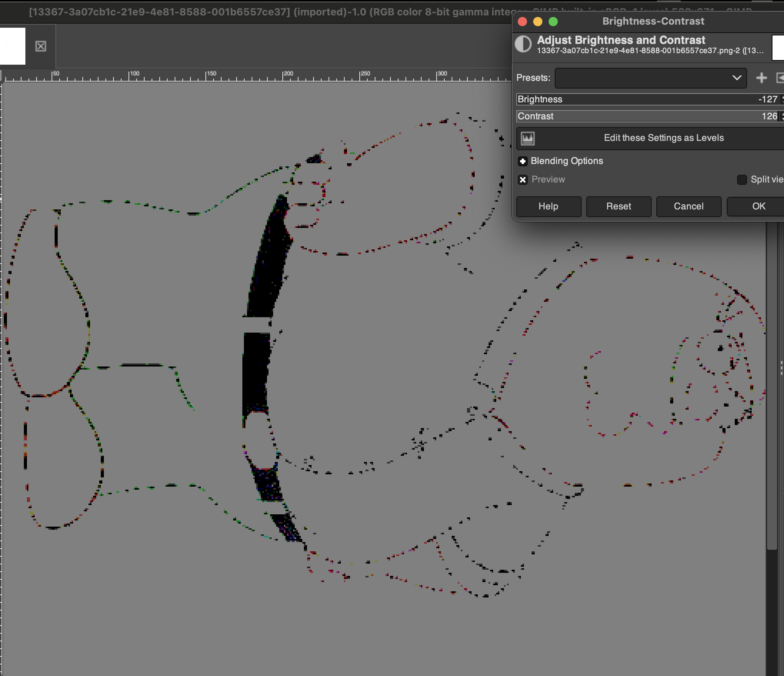Click the Brightness stepper arrows
The width and height of the screenshot is (784, 676).
[782, 99]
